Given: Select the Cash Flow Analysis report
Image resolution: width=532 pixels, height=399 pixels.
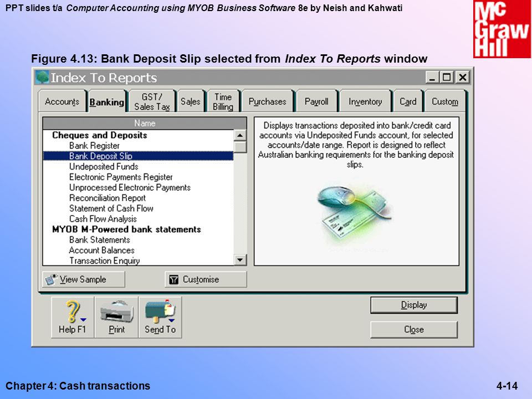Looking at the screenshot, I should [103, 219].
